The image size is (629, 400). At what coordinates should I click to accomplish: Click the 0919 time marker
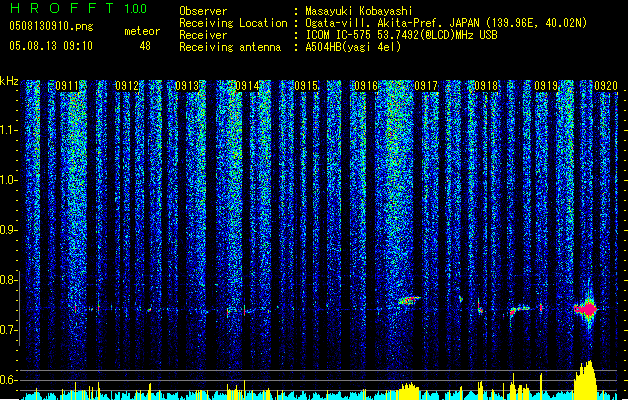pos(546,86)
